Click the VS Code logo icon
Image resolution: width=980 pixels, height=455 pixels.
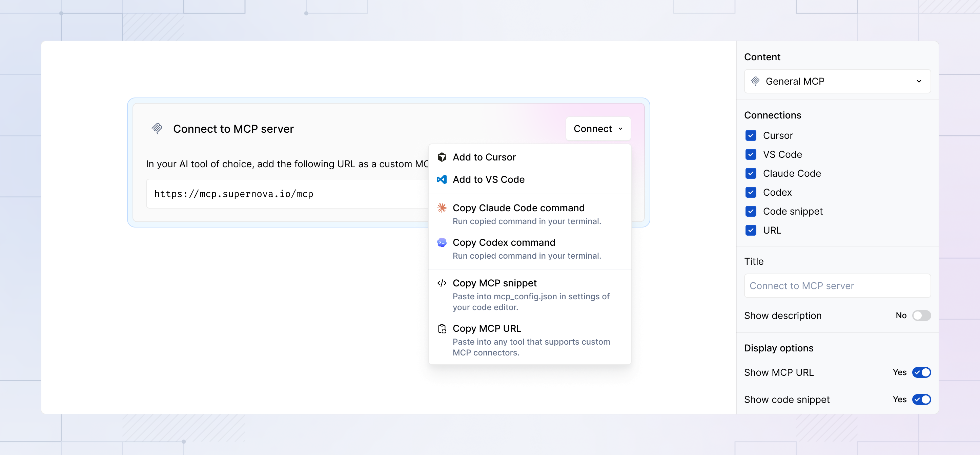(x=442, y=179)
